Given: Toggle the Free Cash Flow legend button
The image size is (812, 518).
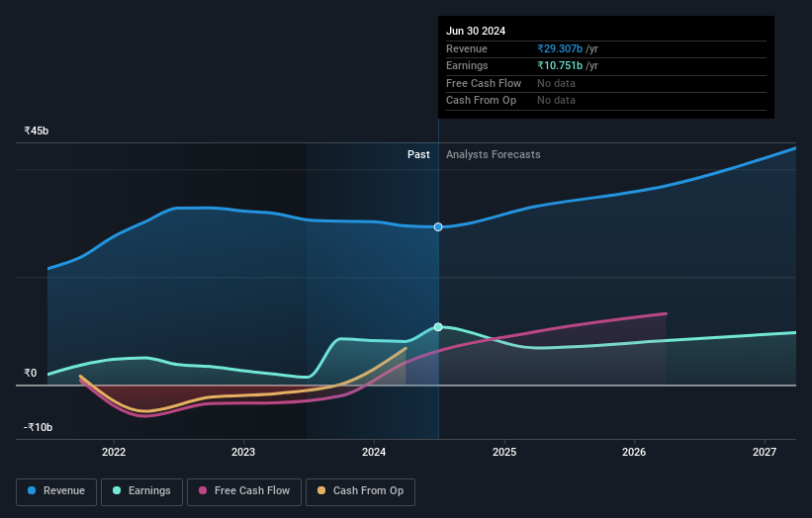Looking at the screenshot, I should coord(244,491).
